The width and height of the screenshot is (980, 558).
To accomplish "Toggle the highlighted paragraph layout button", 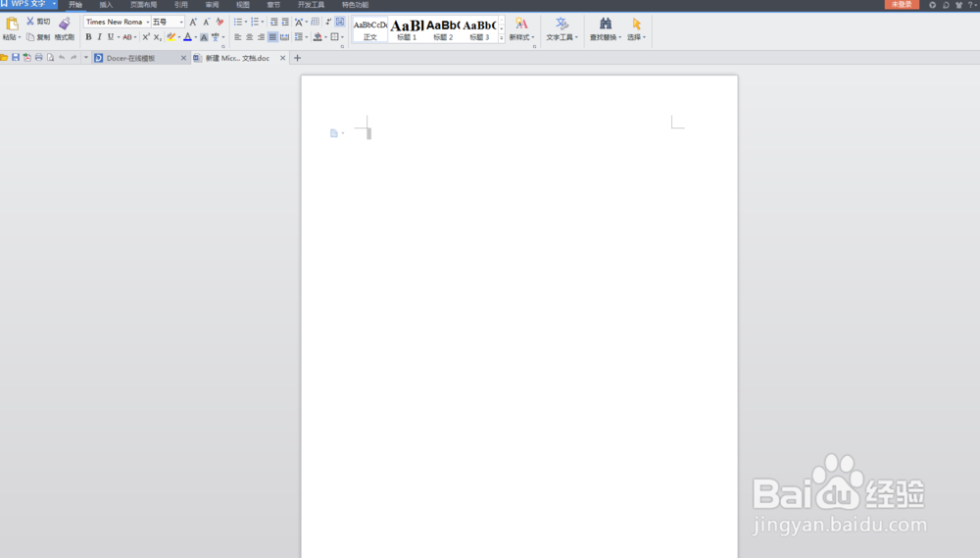I will coord(340,22).
